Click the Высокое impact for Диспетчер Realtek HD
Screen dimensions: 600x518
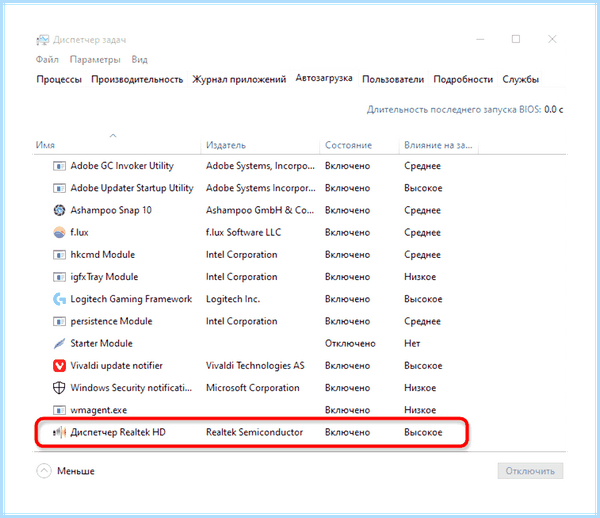click(423, 432)
